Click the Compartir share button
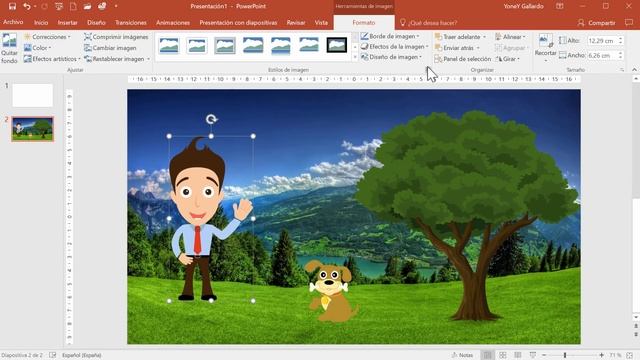The width and height of the screenshot is (640, 360). (597, 23)
